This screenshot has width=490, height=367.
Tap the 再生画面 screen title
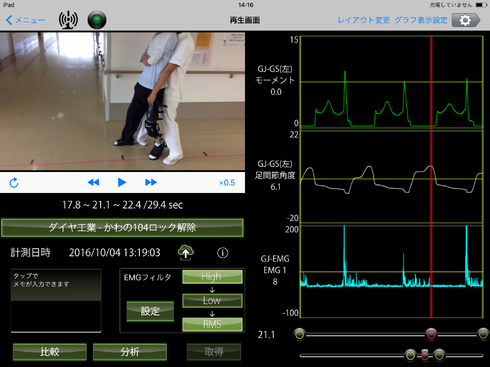click(245, 20)
